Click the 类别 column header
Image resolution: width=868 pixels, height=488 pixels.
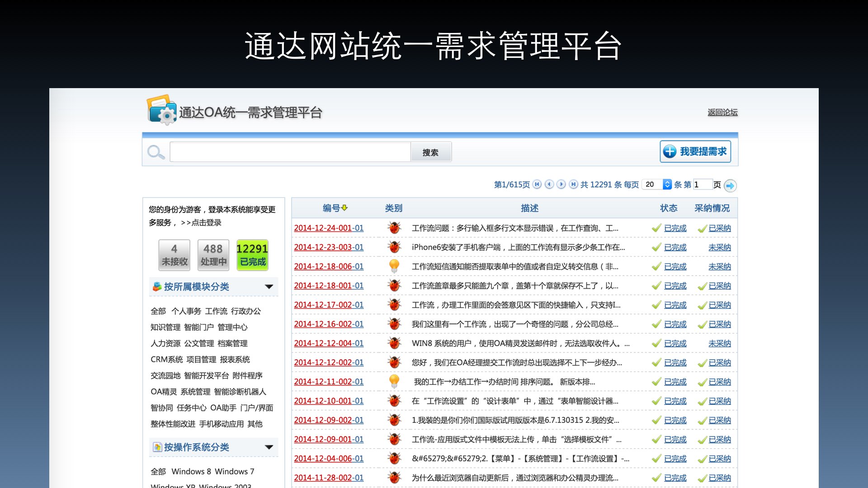click(394, 208)
